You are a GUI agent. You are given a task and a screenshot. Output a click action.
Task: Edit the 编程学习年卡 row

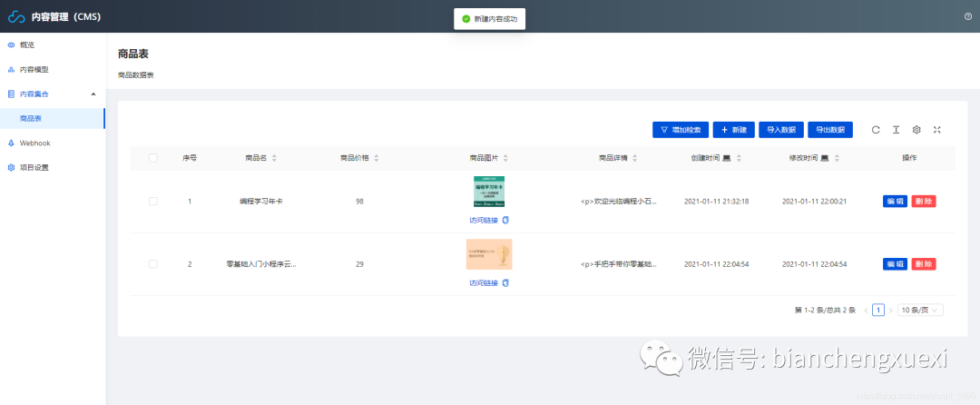(895, 202)
